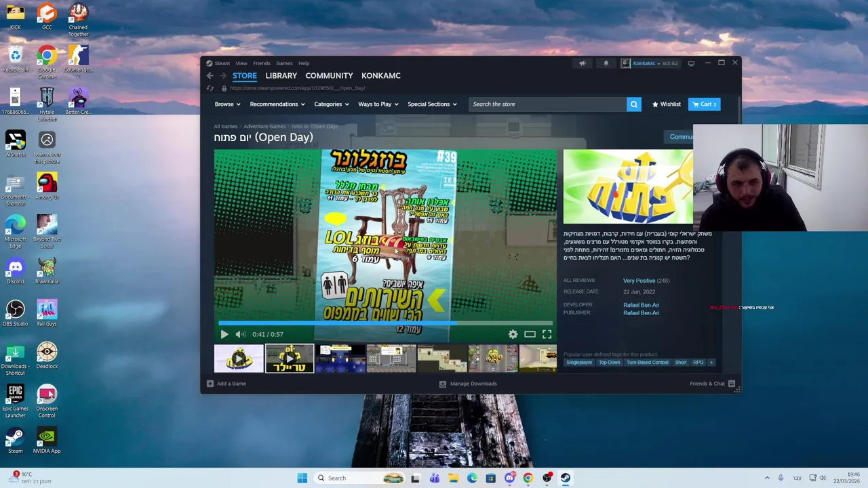
Task: Click the store search magnifier button
Action: point(633,104)
